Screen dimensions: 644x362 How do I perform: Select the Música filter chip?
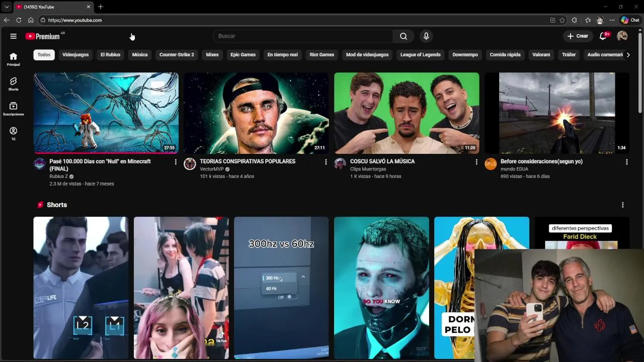tap(140, 55)
